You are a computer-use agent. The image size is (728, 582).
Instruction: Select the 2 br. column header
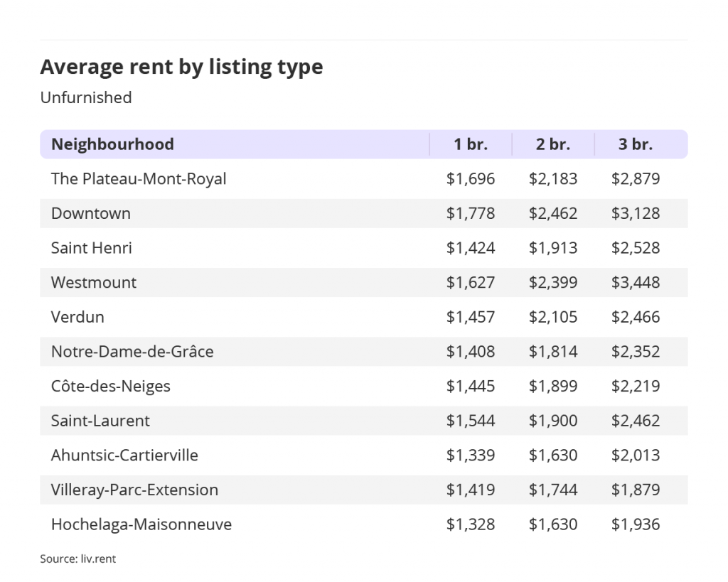click(x=553, y=144)
